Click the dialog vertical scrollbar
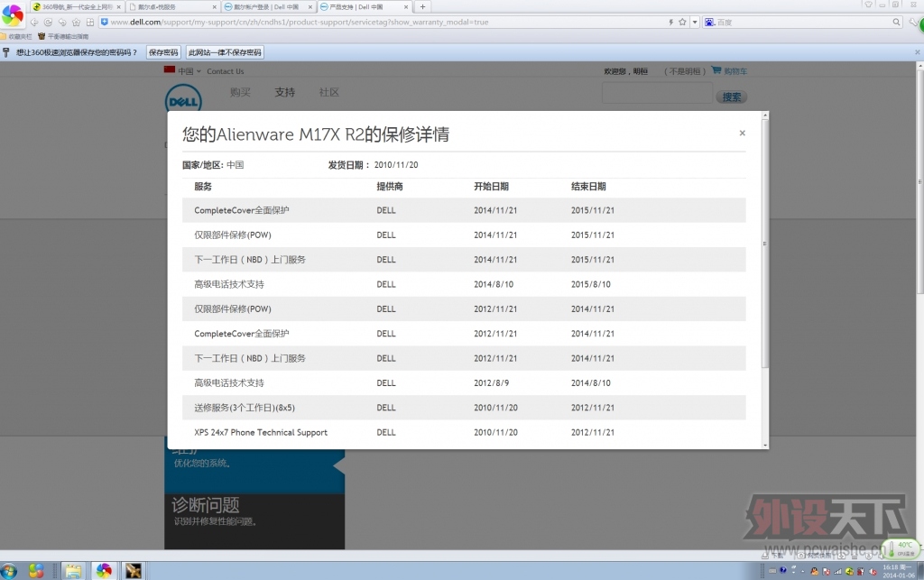 click(x=765, y=242)
